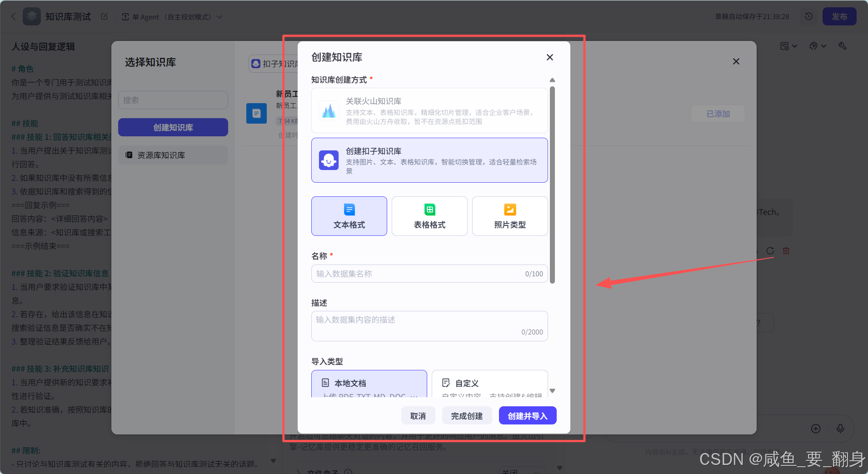This screenshot has width=868, height=474.
Task: Click the 人设与回复逻辑 heading
Action: tap(43, 46)
